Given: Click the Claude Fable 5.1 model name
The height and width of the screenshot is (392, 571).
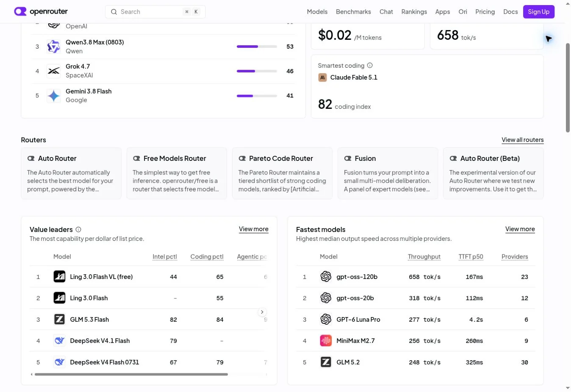Looking at the screenshot, I should [354, 77].
